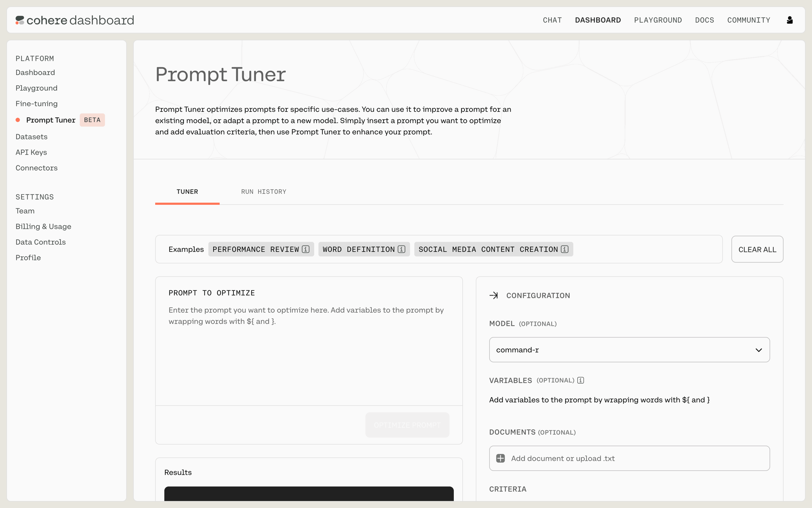The width and height of the screenshot is (812, 508).
Task: Open Playground in top navigation
Action: coord(658,20)
